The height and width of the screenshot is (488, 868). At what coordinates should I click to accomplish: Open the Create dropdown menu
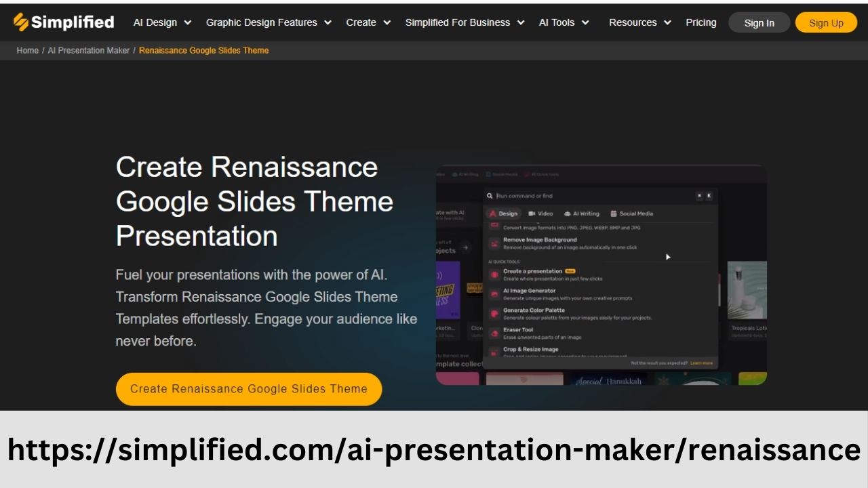(368, 22)
